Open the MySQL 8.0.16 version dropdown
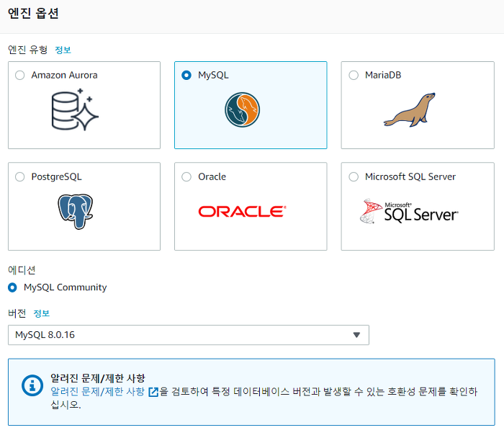Image resolution: width=504 pixels, height=430 pixels. (189, 335)
